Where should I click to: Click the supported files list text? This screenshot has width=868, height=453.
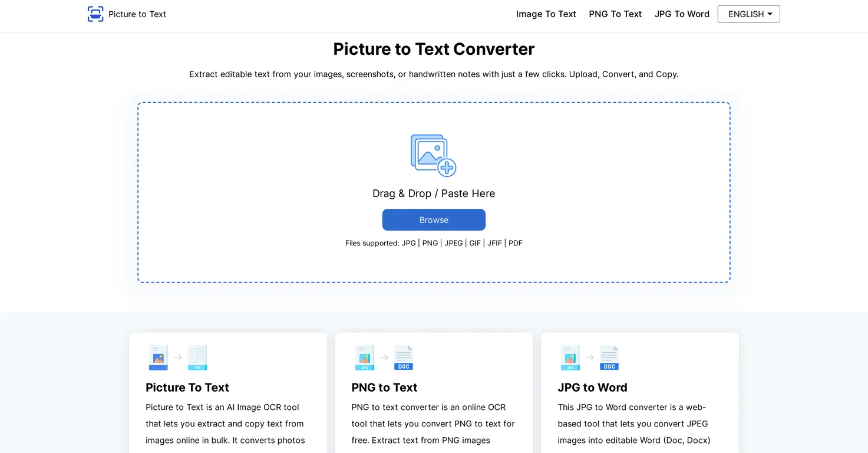pyautogui.click(x=434, y=243)
